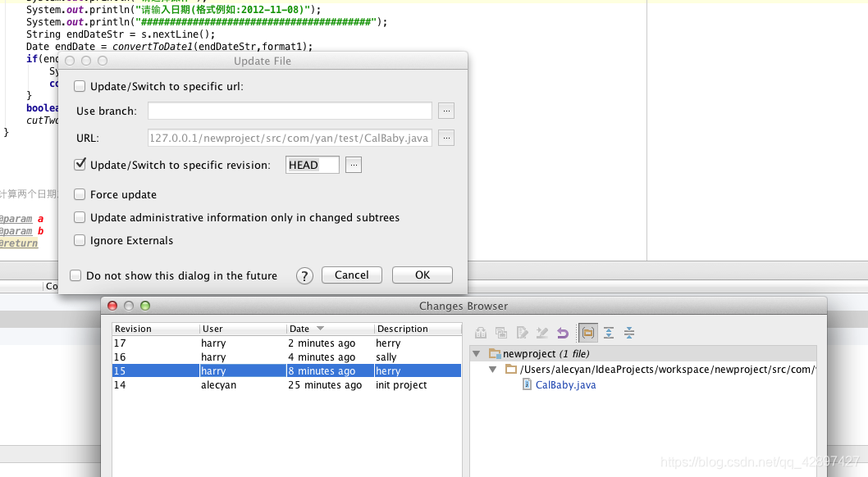Image resolution: width=868 pixels, height=477 pixels.
Task: Open the revision chooser button beside HEAD
Action: (354, 165)
